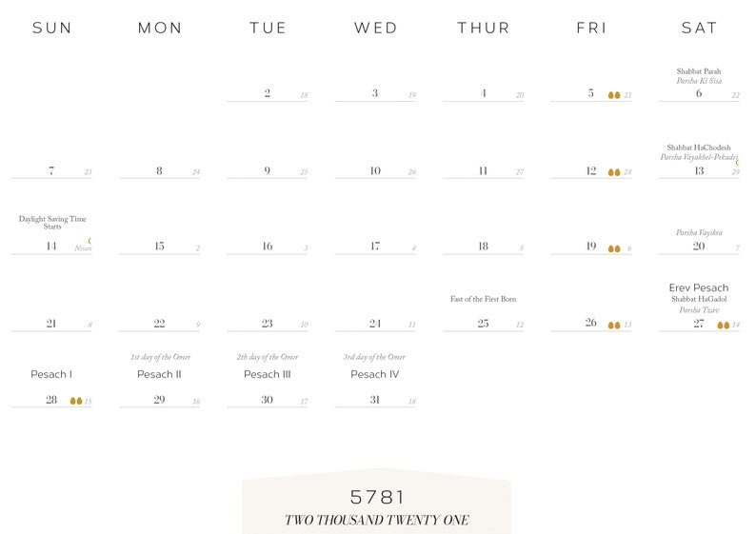Click the Shabbat HaChodesh label
The image size is (756, 534).
coord(699,148)
